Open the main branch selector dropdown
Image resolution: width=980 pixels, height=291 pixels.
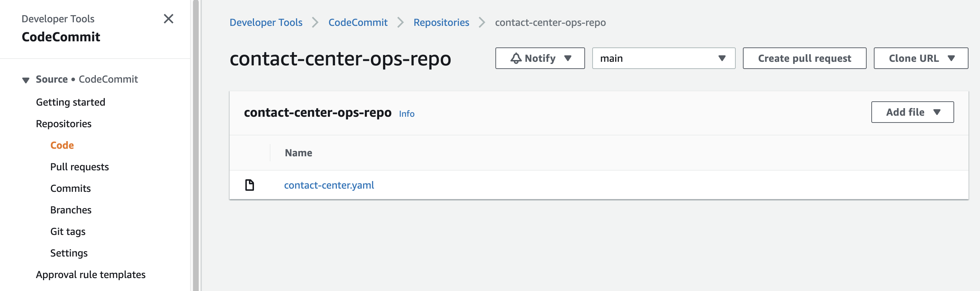pos(664,58)
